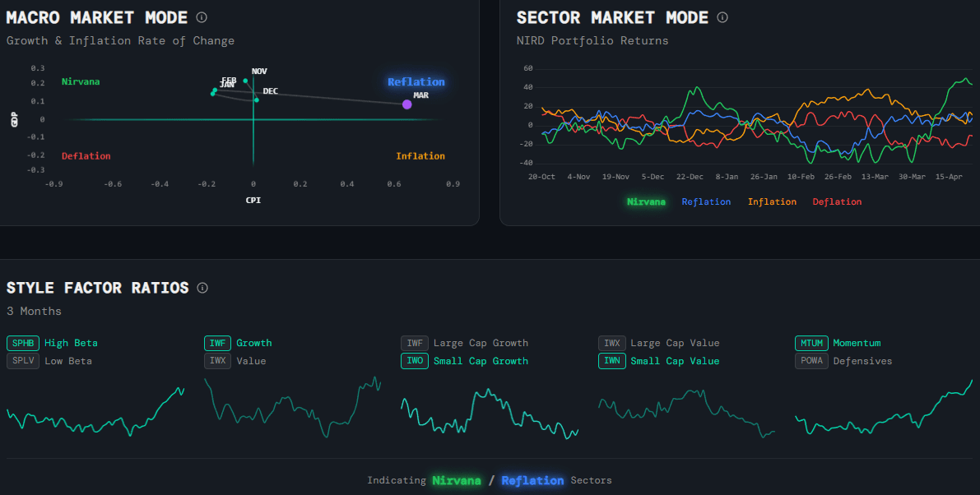Open the Macro Market Mode info tooltip
The height and width of the screenshot is (495, 980).
pyautogui.click(x=200, y=16)
